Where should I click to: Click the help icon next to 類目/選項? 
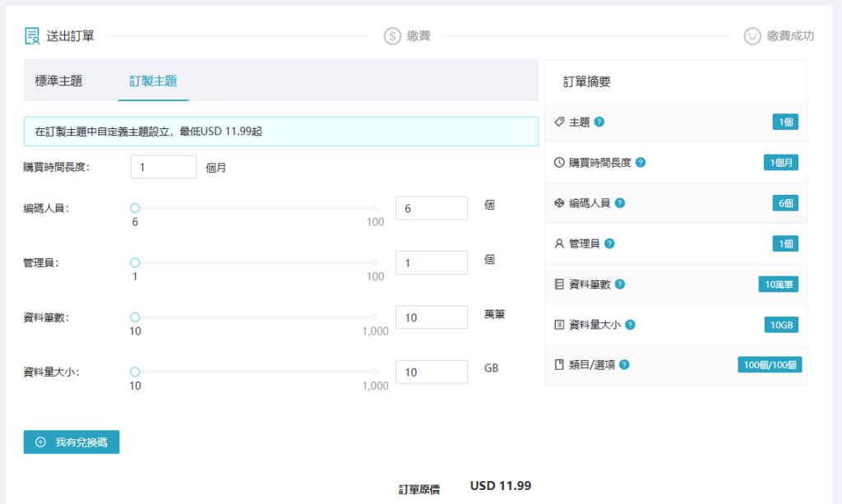pos(624,365)
